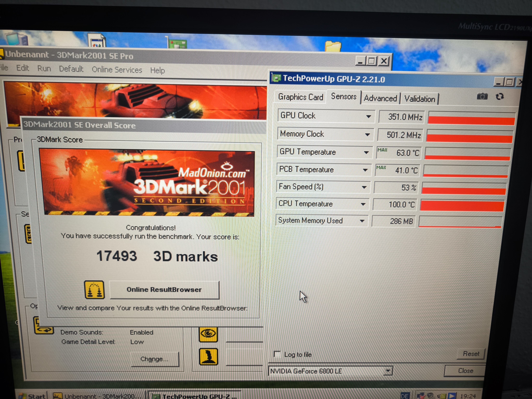Open the GPU Clock sensor dropdown
532x399 pixels.
pos(368,117)
